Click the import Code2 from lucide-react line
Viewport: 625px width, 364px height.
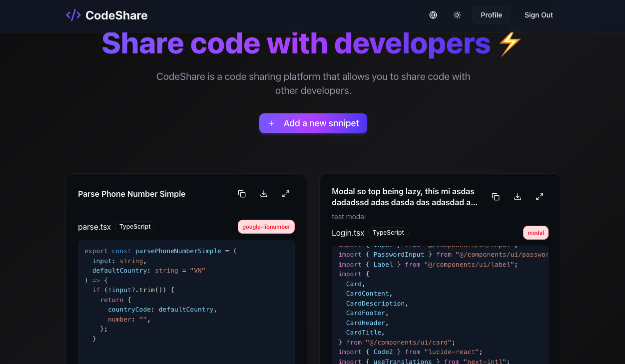[x=411, y=352]
